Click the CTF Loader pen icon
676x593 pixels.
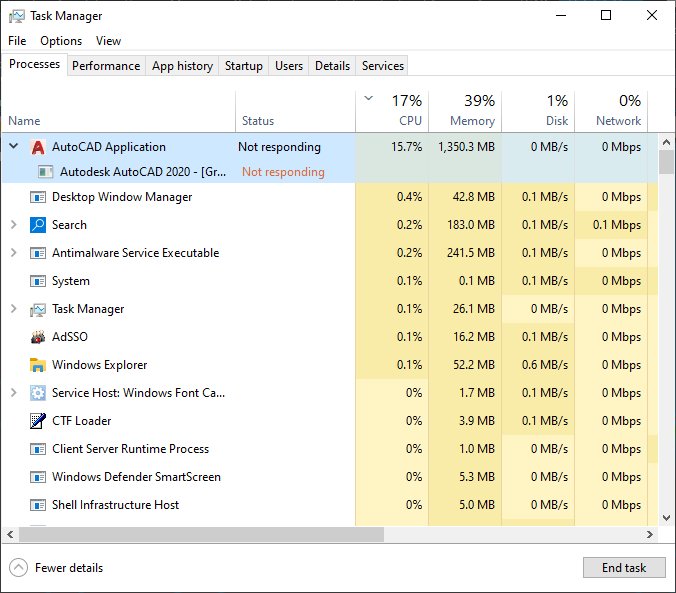pos(38,421)
